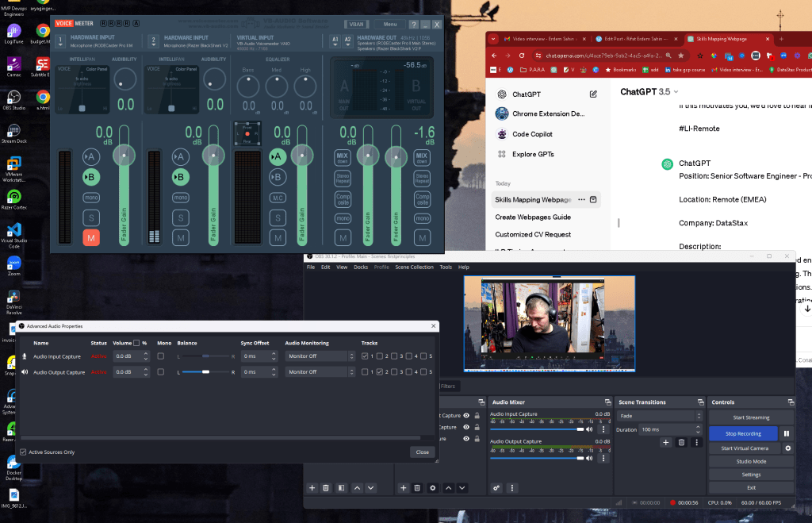This screenshot has width=812, height=523.
Task: Mute Audio Input Capture with the speaker icon
Action: point(589,429)
